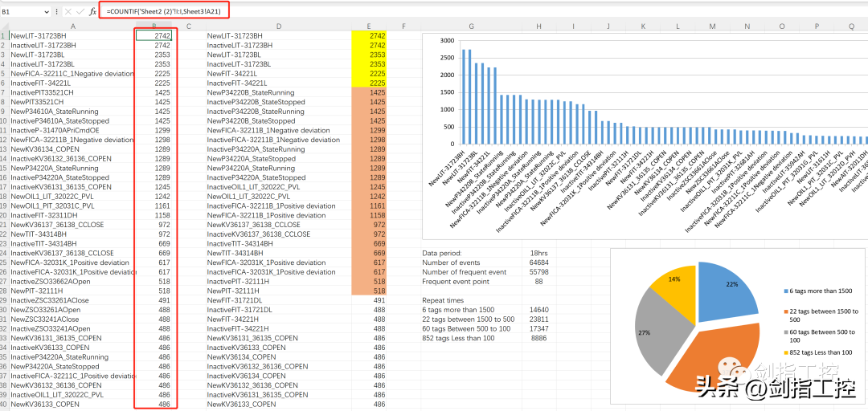The image size is (868, 411).
Task: Select column A header
Action: (72, 26)
